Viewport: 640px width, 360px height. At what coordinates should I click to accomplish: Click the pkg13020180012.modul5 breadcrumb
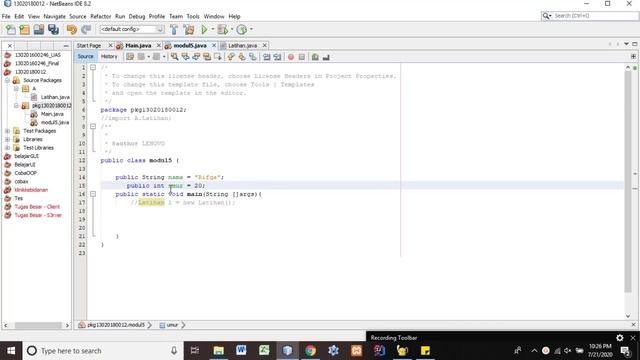pyautogui.click(x=116, y=325)
